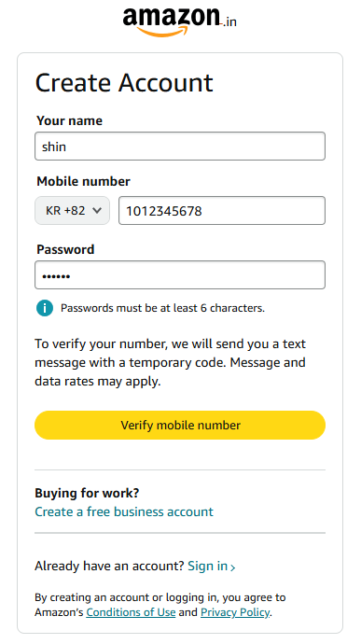Screen dimensions: 361x644
Task: Open the Conditions of Use link
Action: pyautogui.click(x=131, y=612)
